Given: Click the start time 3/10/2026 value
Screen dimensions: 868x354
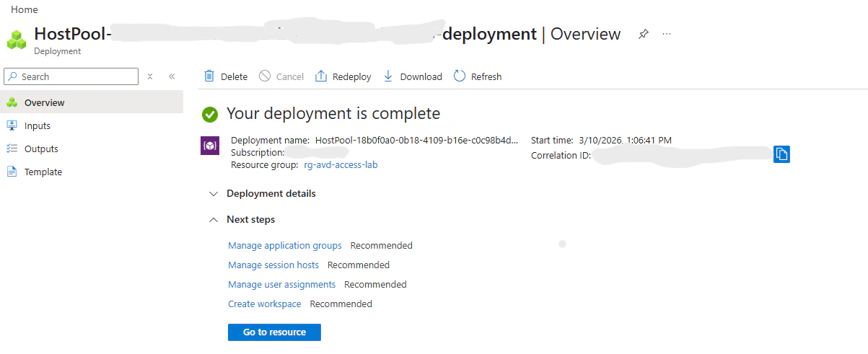Looking at the screenshot, I should click(x=626, y=140).
